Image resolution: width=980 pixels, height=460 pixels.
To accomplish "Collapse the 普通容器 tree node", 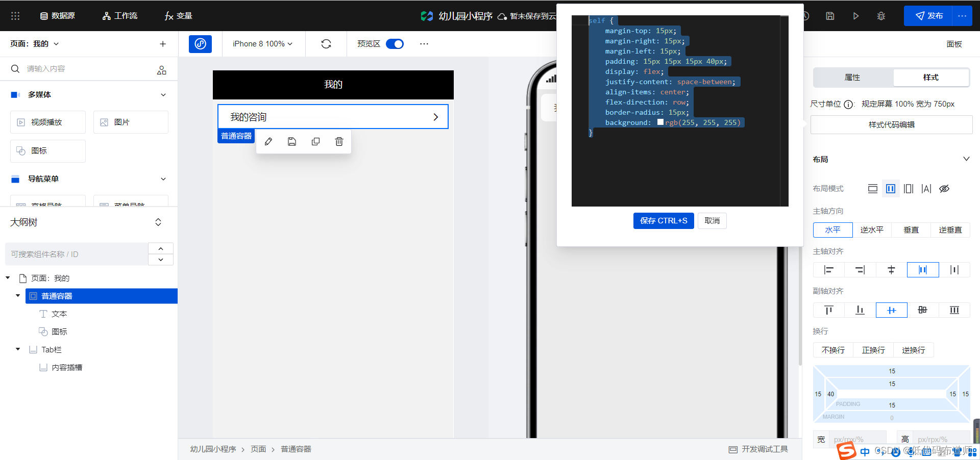I will (18, 296).
